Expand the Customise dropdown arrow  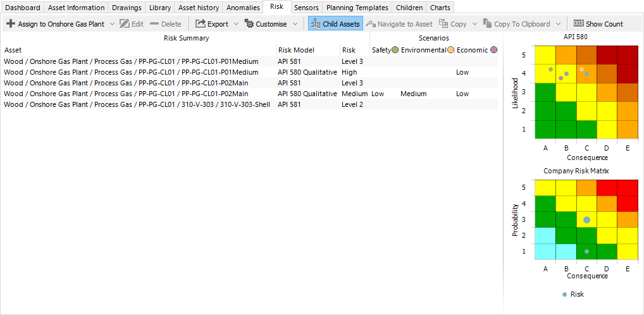point(295,24)
